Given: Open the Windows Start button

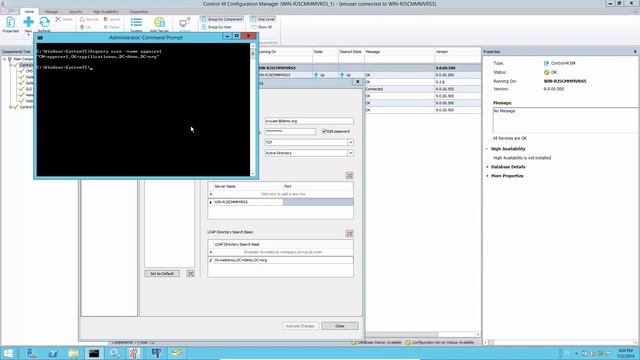Looking at the screenshot, I should click(8, 353).
